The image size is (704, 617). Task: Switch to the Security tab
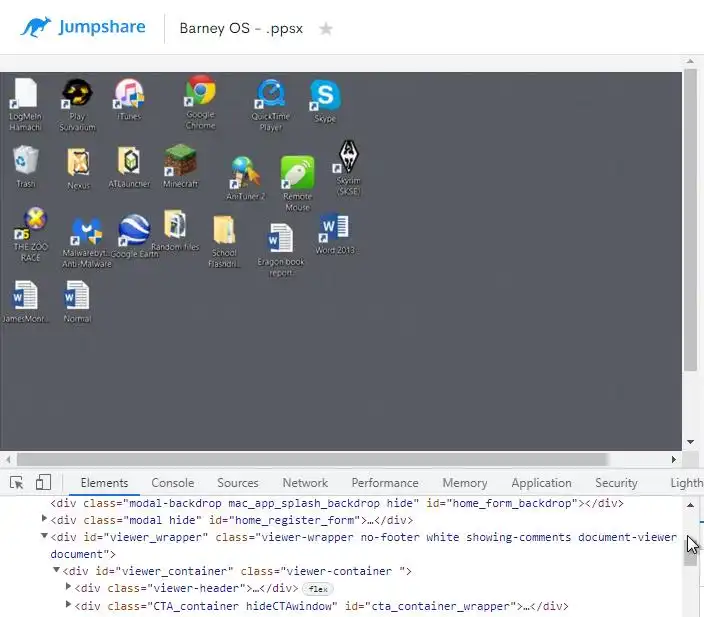pyautogui.click(x=616, y=483)
